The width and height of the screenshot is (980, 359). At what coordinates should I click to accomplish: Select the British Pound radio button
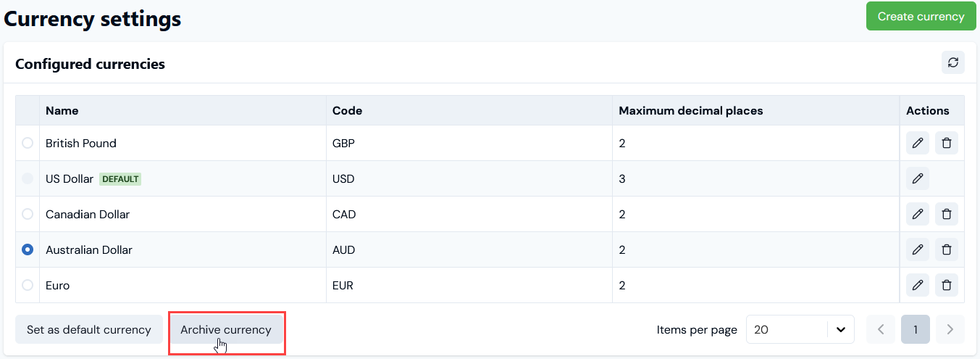tap(28, 144)
